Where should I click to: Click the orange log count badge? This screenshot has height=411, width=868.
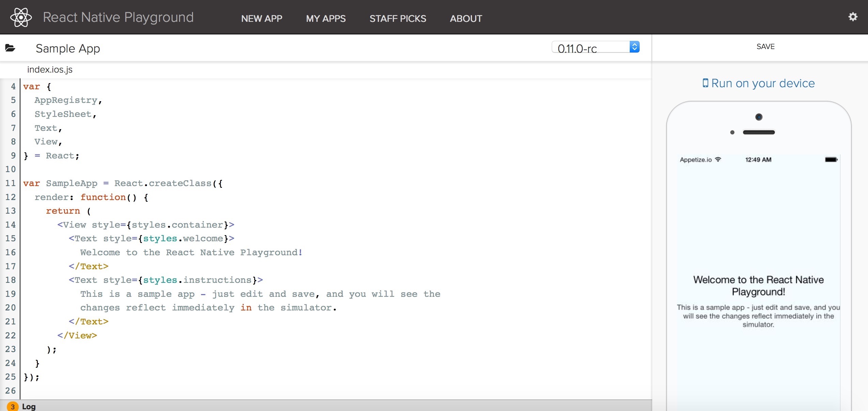13,407
